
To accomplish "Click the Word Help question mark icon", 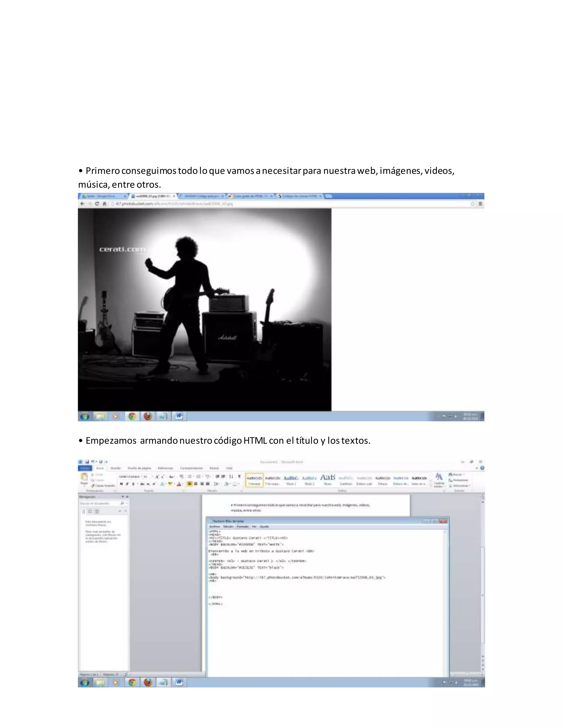I will point(482,468).
